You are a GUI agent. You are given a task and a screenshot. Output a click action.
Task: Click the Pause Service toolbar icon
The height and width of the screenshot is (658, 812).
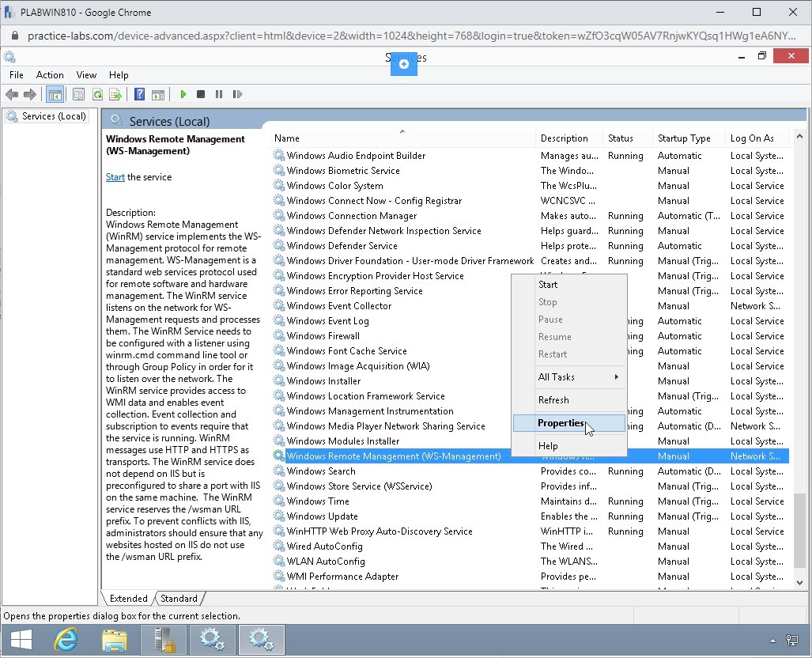[219, 94]
